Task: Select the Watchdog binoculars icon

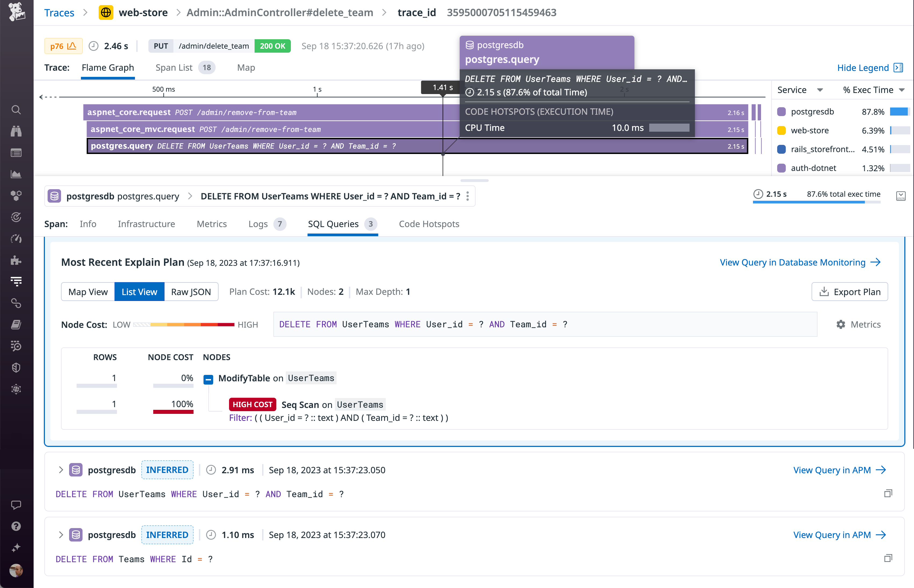Action: coord(16,131)
